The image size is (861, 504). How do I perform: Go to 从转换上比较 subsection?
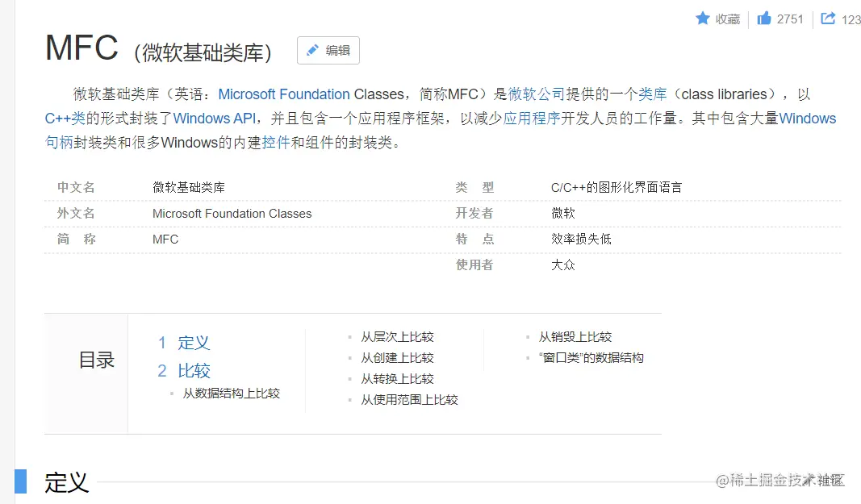[x=397, y=378]
